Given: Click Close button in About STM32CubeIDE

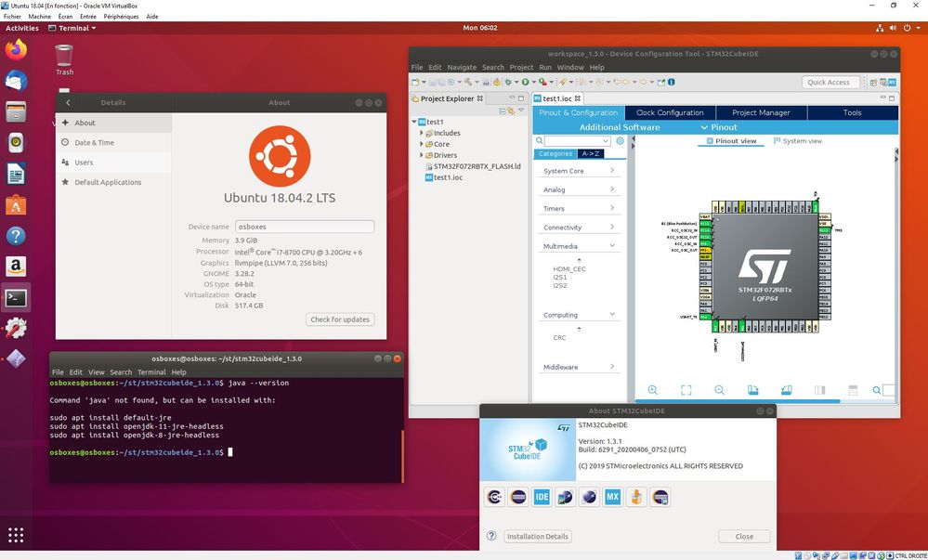Looking at the screenshot, I should pos(744,537).
